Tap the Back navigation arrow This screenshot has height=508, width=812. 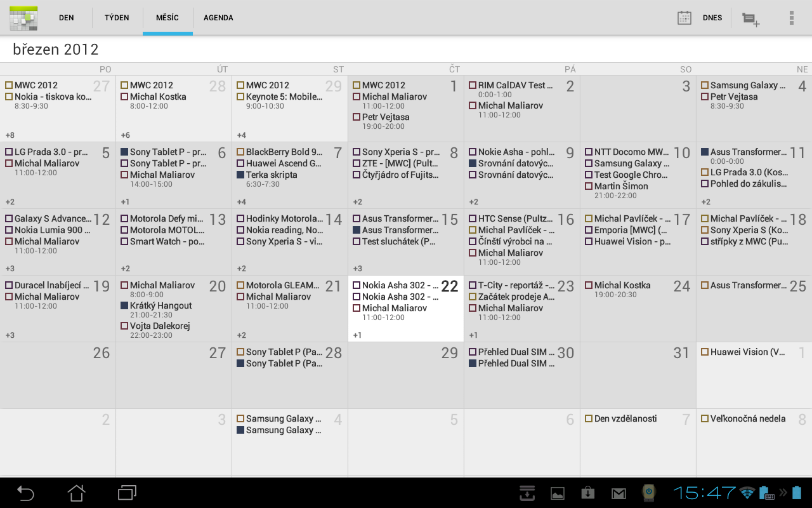(24, 492)
